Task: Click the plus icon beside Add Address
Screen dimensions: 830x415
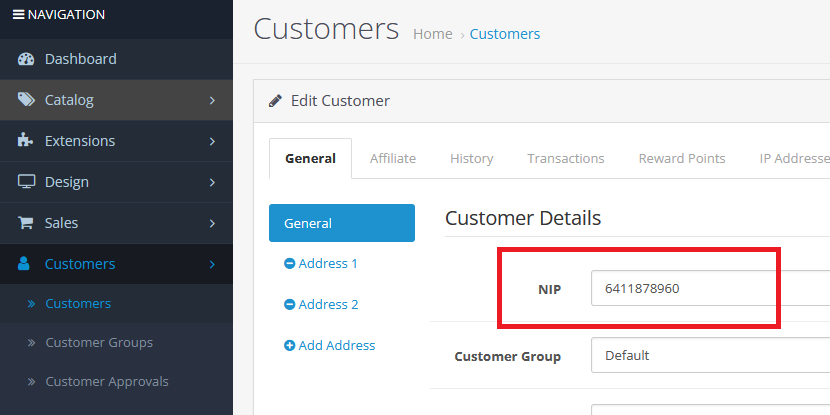Action: (x=290, y=346)
